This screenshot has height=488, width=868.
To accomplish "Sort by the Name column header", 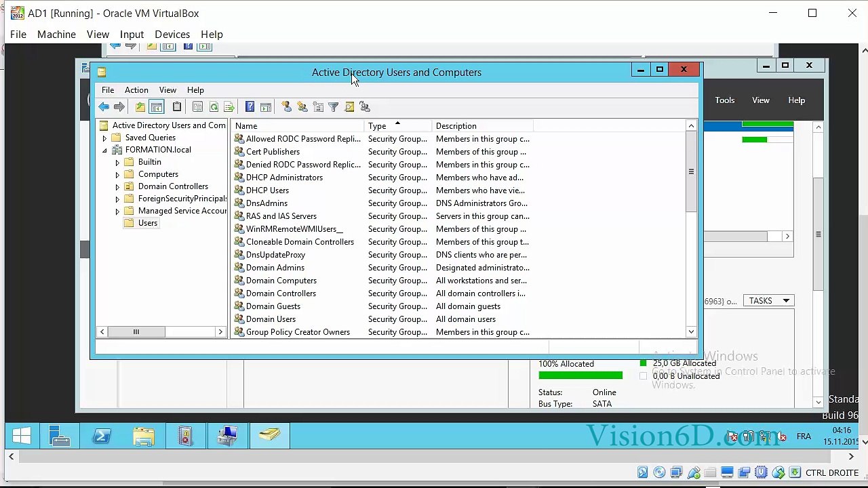I will 298,126.
